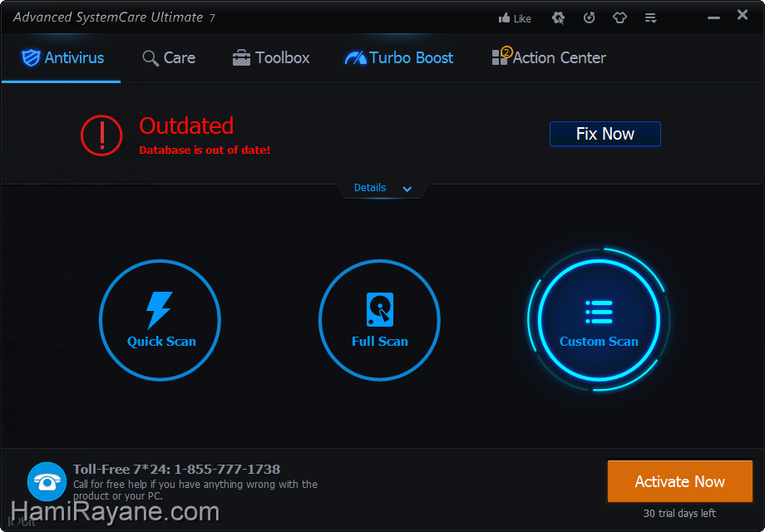Open the Toolbox tab
This screenshot has width=765, height=532.
(x=271, y=58)
